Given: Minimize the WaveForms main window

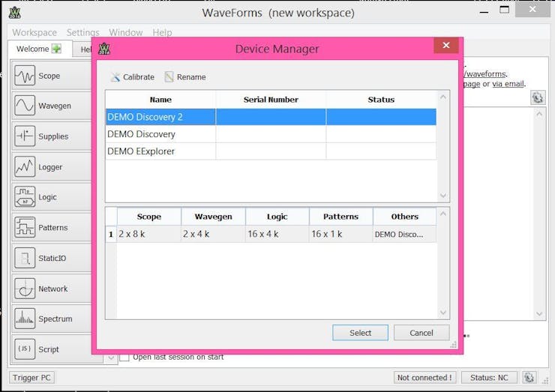Looking at the screenshot, I should [484, 11].
